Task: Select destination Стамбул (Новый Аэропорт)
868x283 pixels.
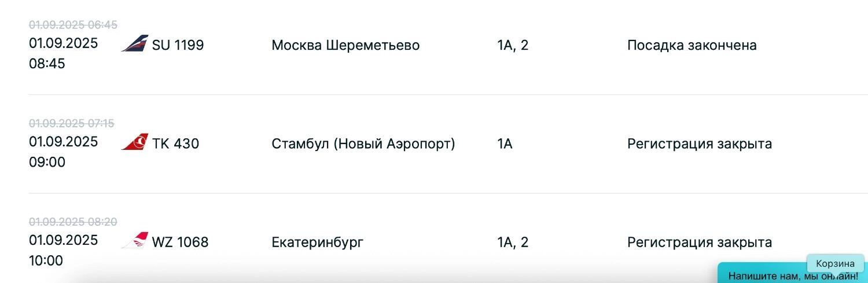Action: (363, 144)
